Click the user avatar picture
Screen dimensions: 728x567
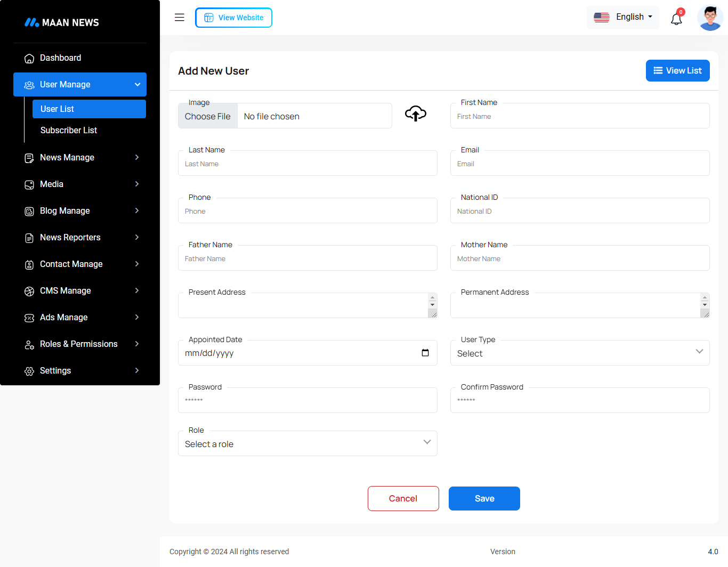pyautogui.click(x=710, y=18)
